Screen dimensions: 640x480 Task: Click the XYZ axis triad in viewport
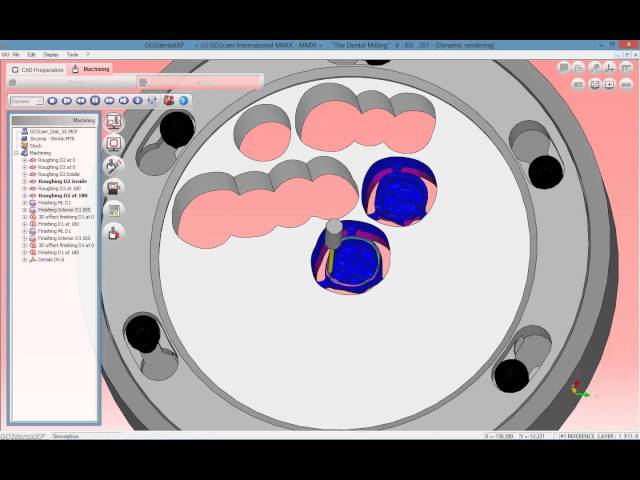[x=580, y=389]
